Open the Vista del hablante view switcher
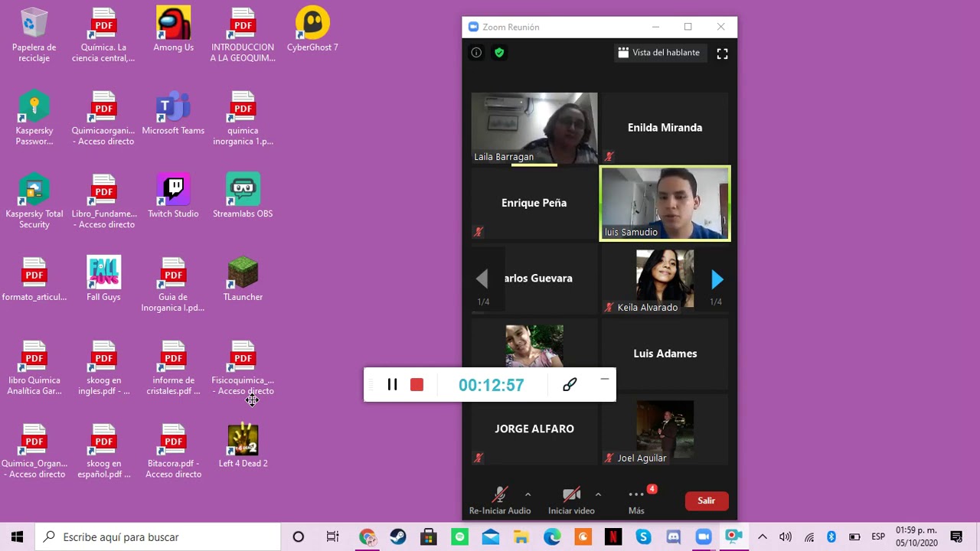 point(659,53)
